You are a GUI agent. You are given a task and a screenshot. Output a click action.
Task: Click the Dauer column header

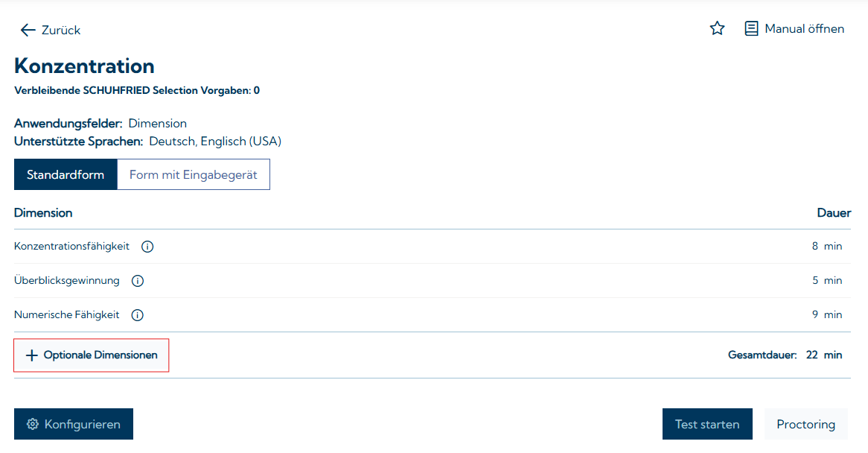833,213
